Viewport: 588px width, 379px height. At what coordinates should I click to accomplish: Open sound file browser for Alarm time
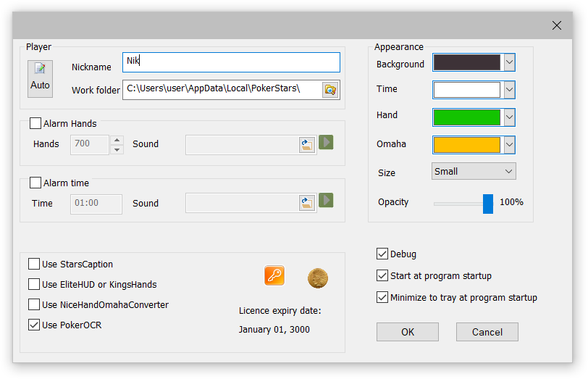coord(307,204)
